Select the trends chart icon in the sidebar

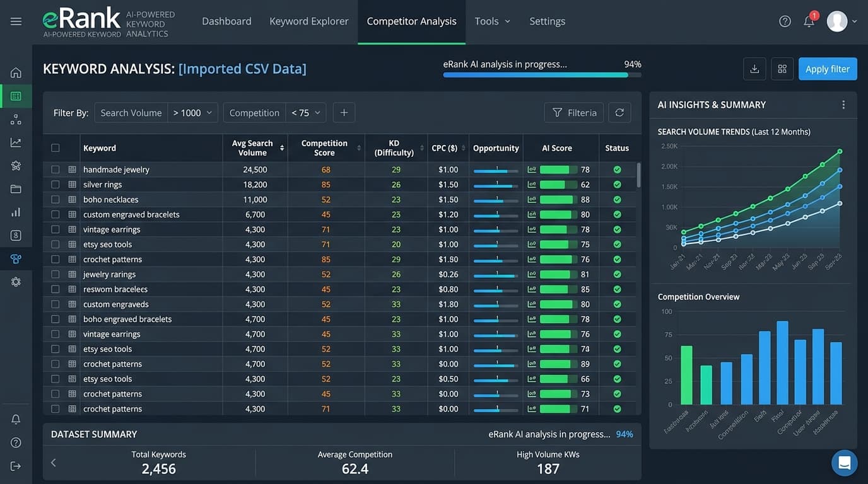click(x=16, y=142)
